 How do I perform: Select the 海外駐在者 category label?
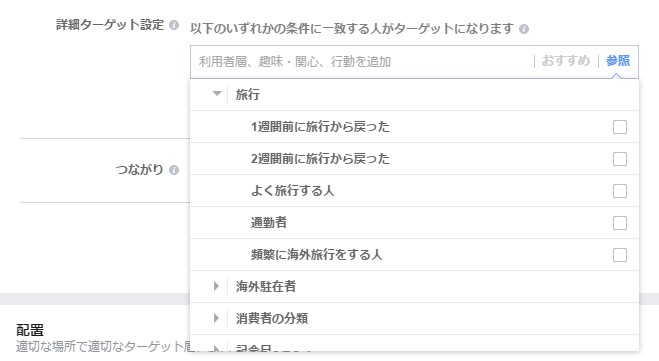coord(266,287)
